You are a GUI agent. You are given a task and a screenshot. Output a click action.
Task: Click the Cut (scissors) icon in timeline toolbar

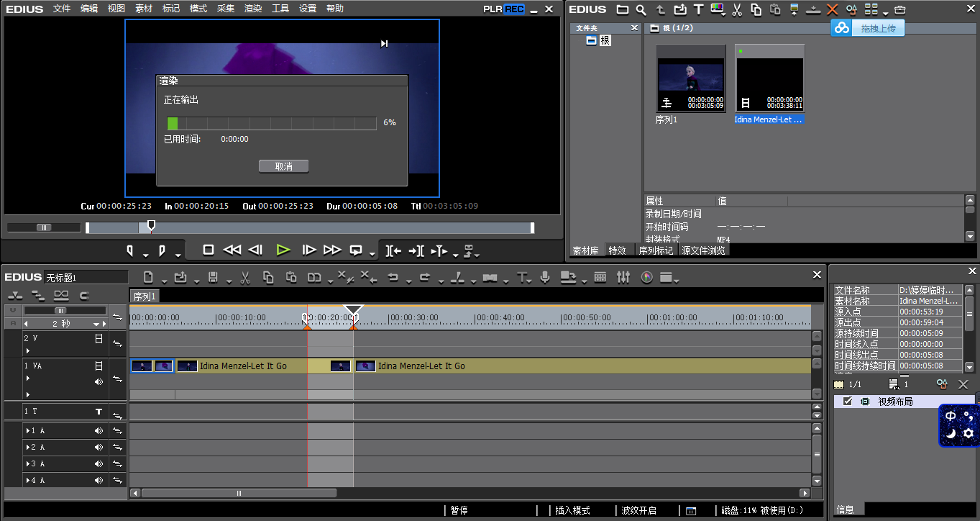[244, 277]
